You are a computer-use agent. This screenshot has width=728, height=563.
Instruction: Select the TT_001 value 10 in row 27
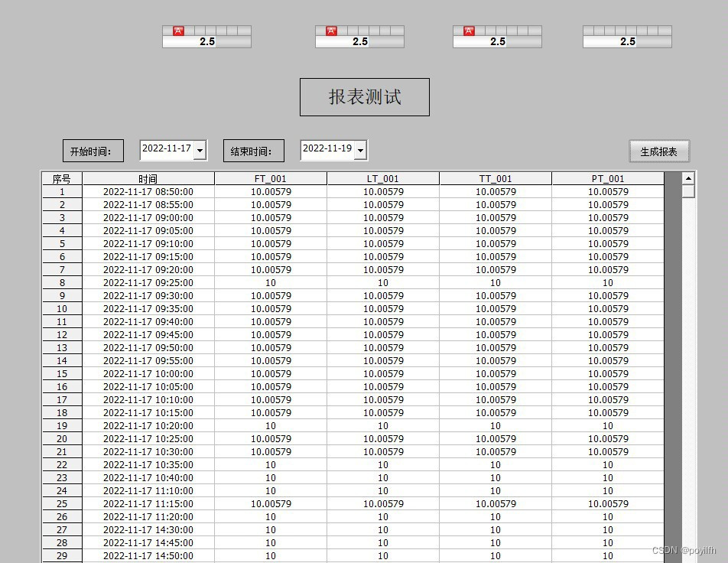click(496, 529)
